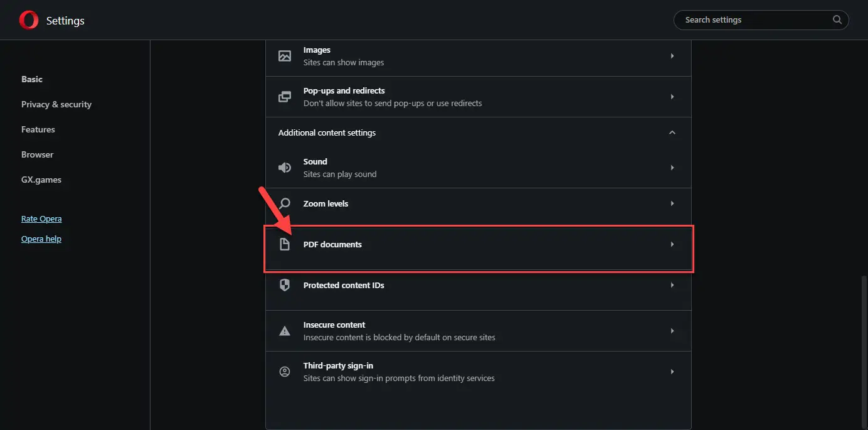Image resolution: width=868 pixels, height=430 pixels.
Task: Click the Third-party sign-in person icon
Action: click(285, 372)
